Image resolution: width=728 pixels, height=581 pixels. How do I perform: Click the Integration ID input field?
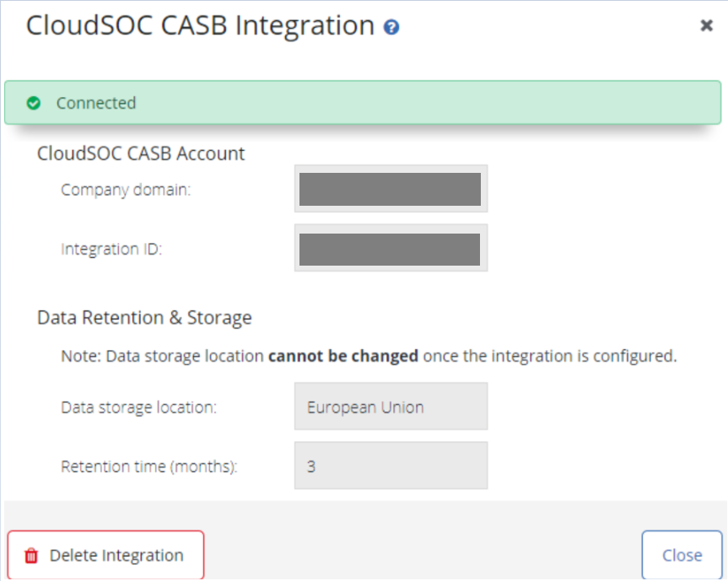[391, 249]
